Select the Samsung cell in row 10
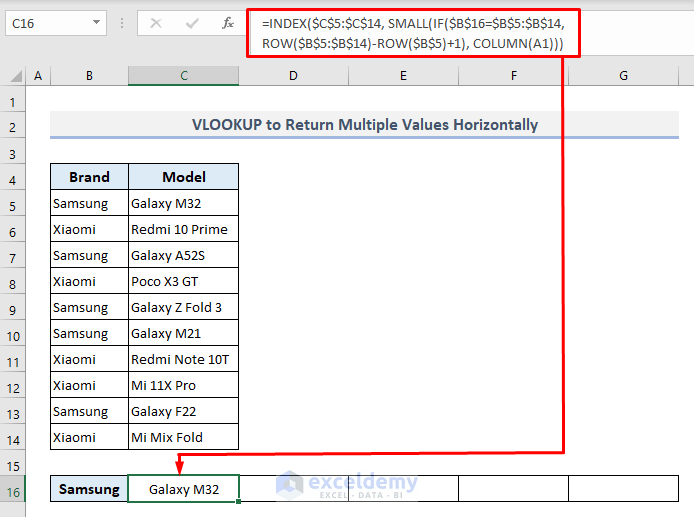This screenshot has width=694, height=517. 89,333
